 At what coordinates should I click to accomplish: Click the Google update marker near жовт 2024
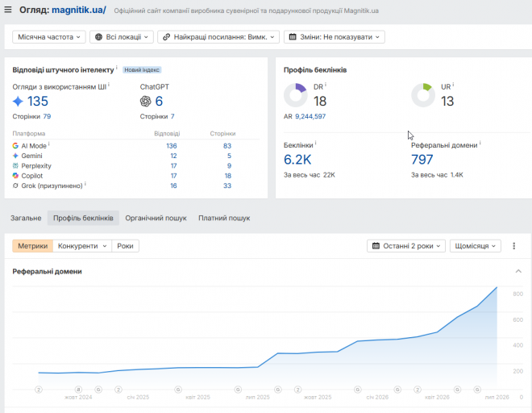tap(98, 390)
